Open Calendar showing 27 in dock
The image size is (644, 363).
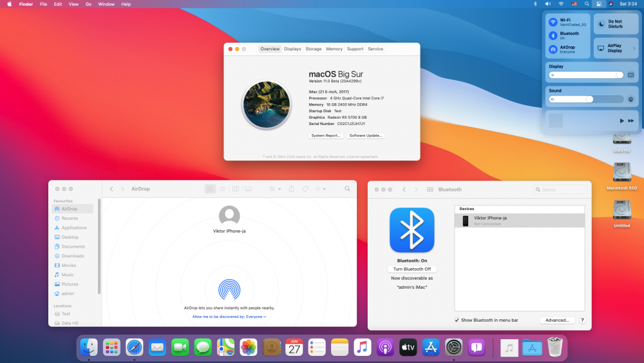[x=294, y=348]
